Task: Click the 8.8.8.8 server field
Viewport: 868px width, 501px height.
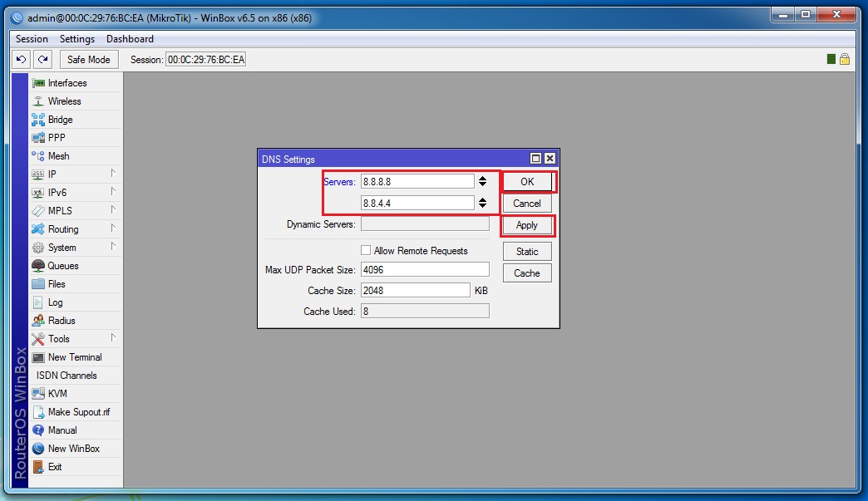Action: pos(417,181)
